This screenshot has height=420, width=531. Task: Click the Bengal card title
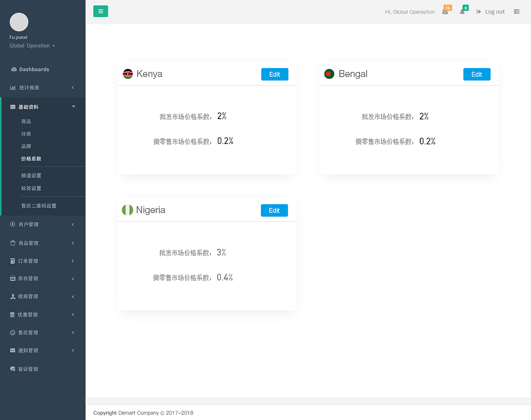point(353,74)
